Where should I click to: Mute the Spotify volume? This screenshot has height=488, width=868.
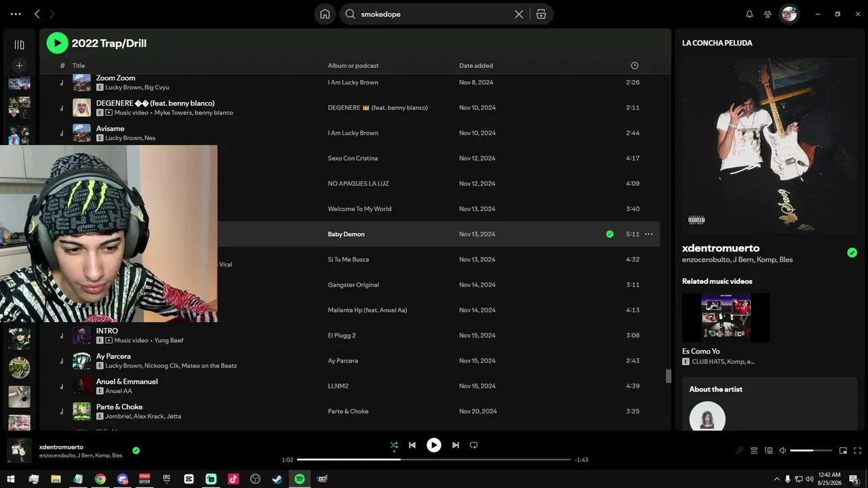(783, 451)
